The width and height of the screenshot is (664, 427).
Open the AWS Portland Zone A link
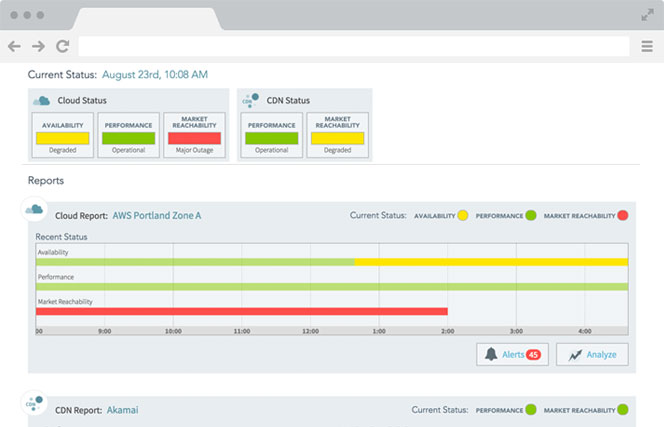point(157,215)
